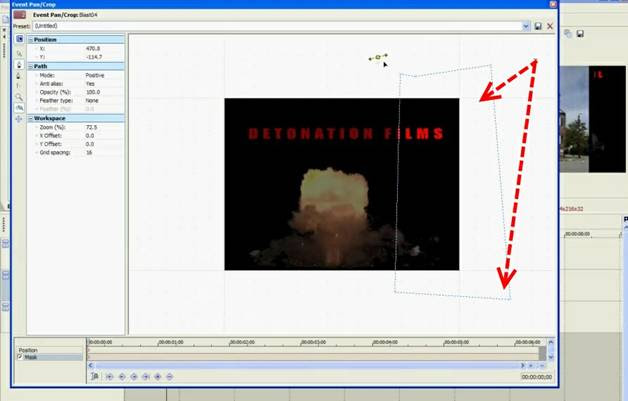Viewport: 628px width, 401px height.
Task: Click the X position value 470.8
Action: (x=93, y=48)
